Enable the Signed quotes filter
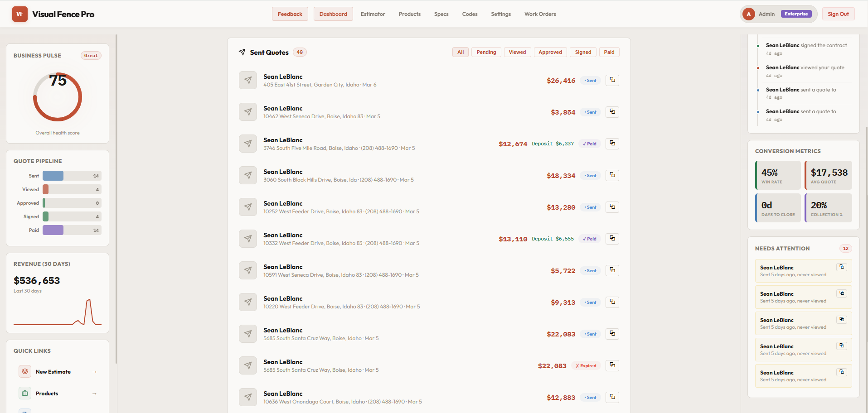868x413 pixels. point(583,52)
